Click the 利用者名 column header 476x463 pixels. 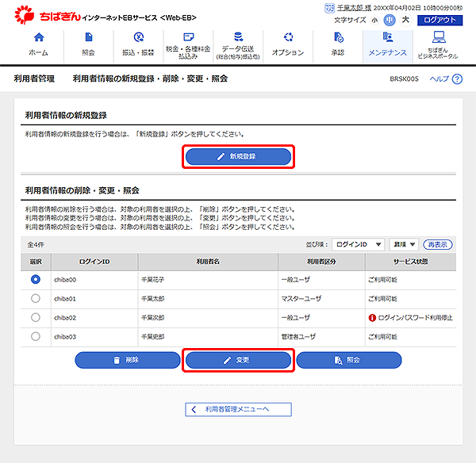[208, 262]
